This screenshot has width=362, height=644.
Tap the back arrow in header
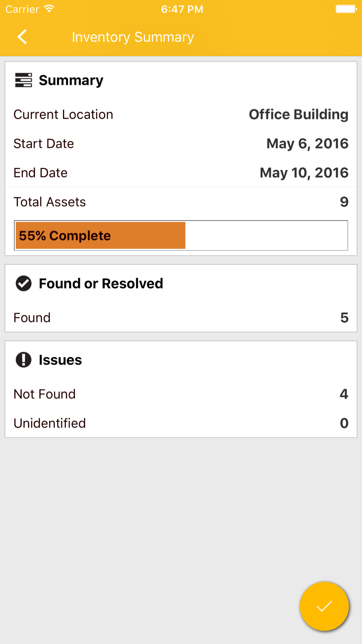coord(22,37)
